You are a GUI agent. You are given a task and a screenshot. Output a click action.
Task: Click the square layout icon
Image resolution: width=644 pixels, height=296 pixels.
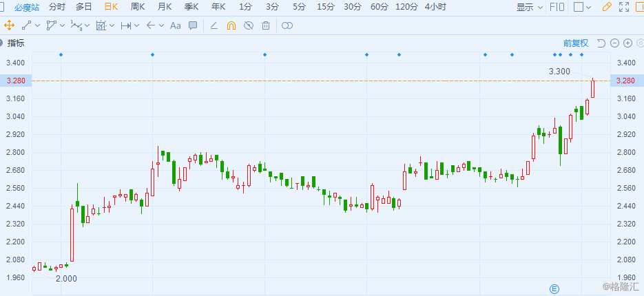pos(579,7)
